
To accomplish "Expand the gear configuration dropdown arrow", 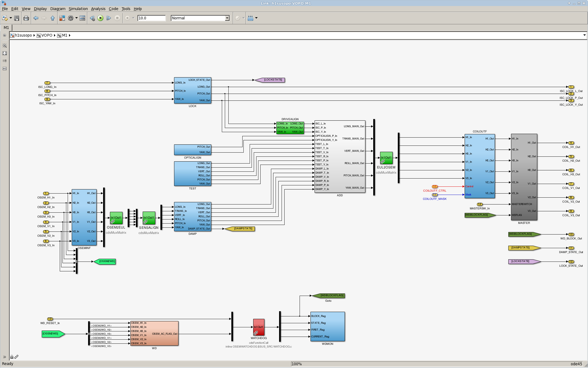I will (x=76, y=18).
